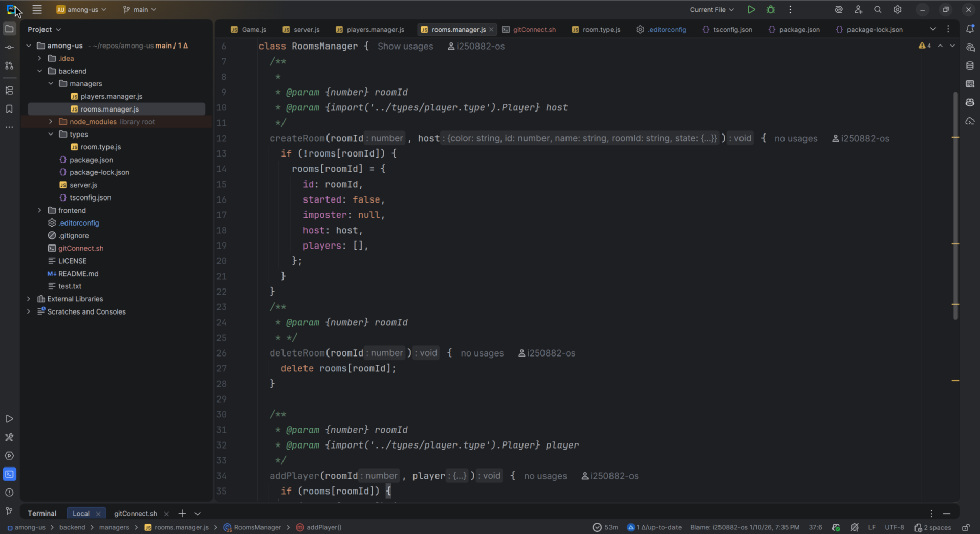Click Show usages next to RoomsManager
The height and width of the screenshot is (534, 980).
[x=405, y=46]
